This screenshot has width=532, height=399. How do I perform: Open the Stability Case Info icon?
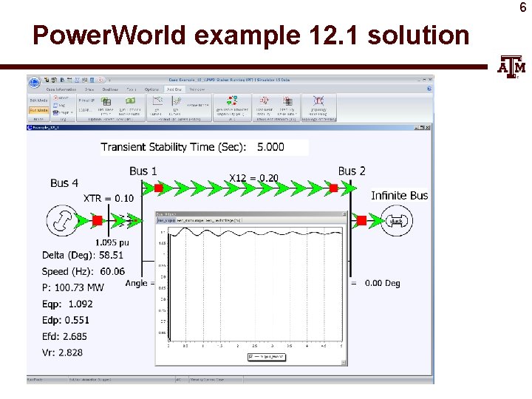pos(287,100)
